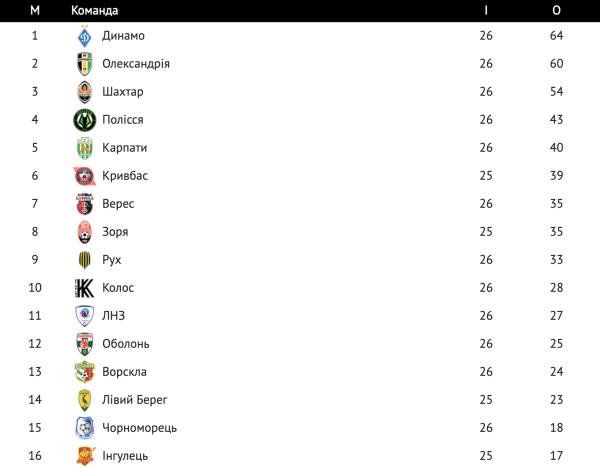The image size is (600, 470).
Task: Open the ЛНЗ team page
Action: click(x=114, y=315)
